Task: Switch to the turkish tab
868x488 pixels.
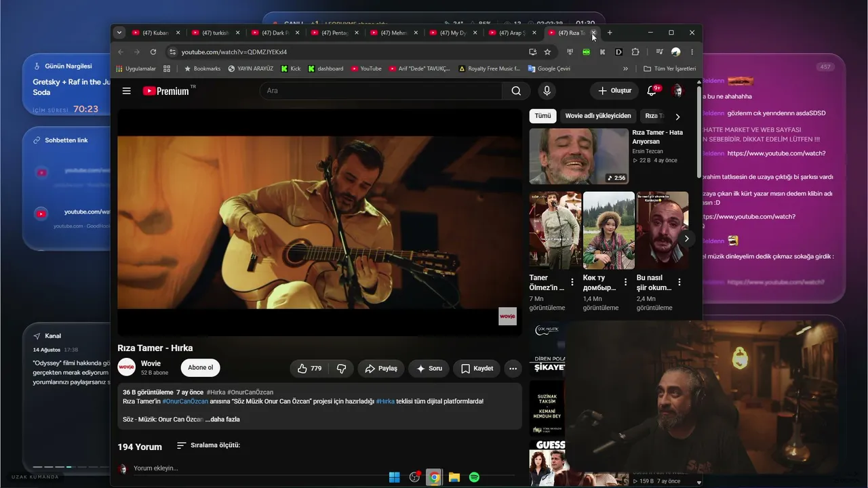Action: pyautogui.click(x=214, y=33)
